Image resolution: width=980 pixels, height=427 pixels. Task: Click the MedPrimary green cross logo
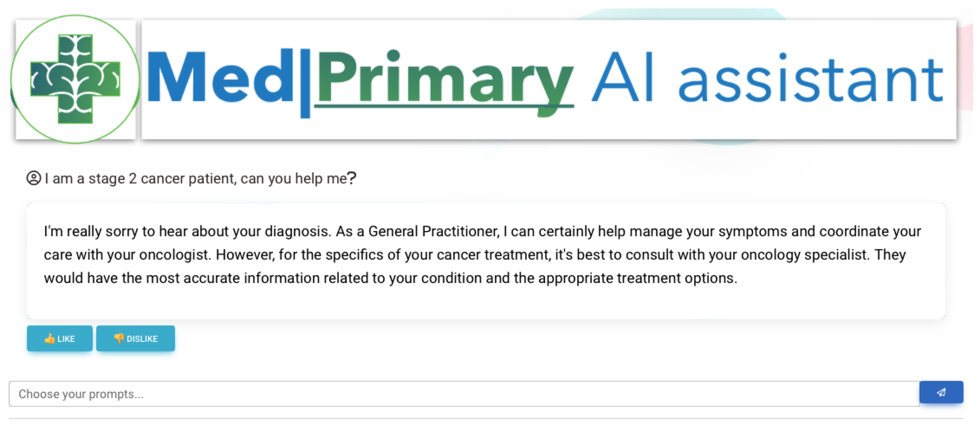coord(75,79)
